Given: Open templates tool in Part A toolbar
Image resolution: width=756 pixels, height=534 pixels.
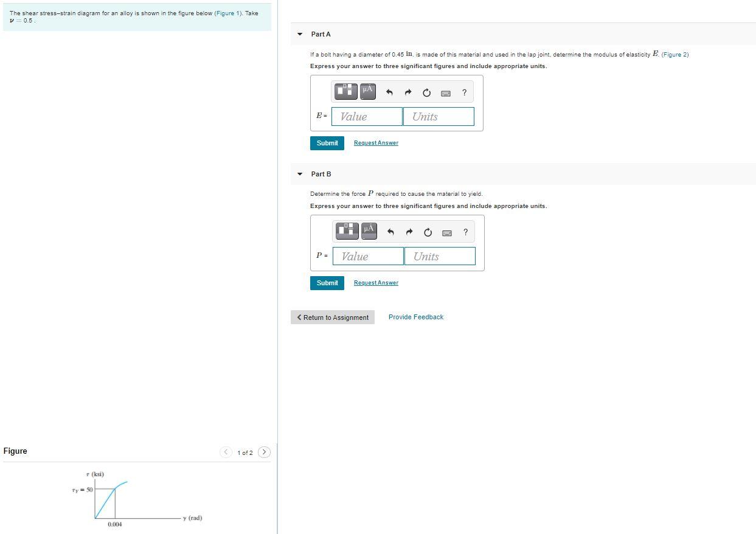Looking at the screenshot, I should pos(346,92).
